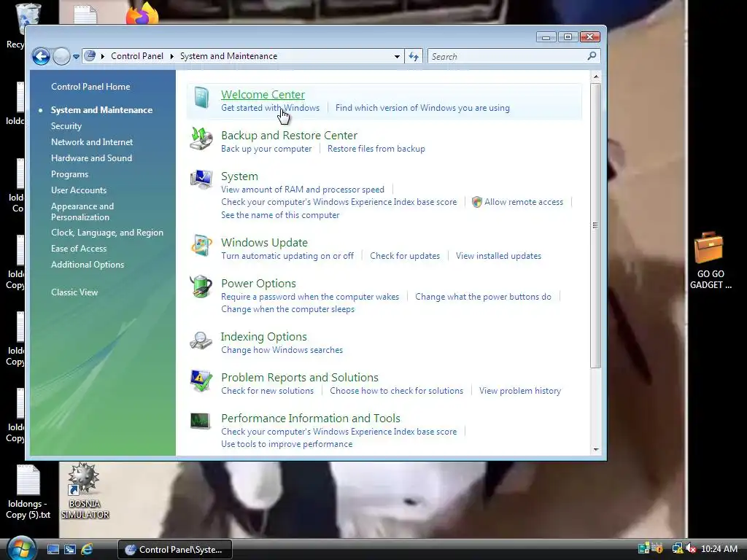Refresh the Control Panel view
Image resolution: width=747 pixels, height=560 pixels.
413,57
